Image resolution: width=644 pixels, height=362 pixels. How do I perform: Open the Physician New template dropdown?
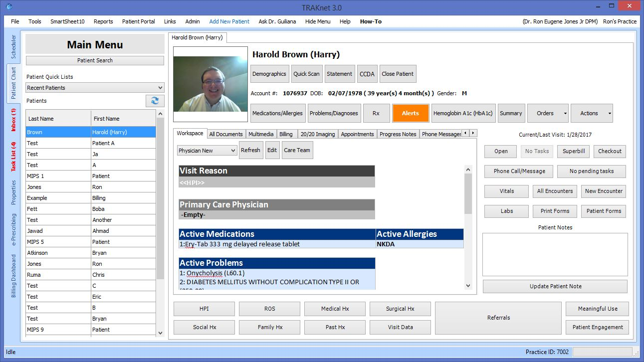pos(207,150)
